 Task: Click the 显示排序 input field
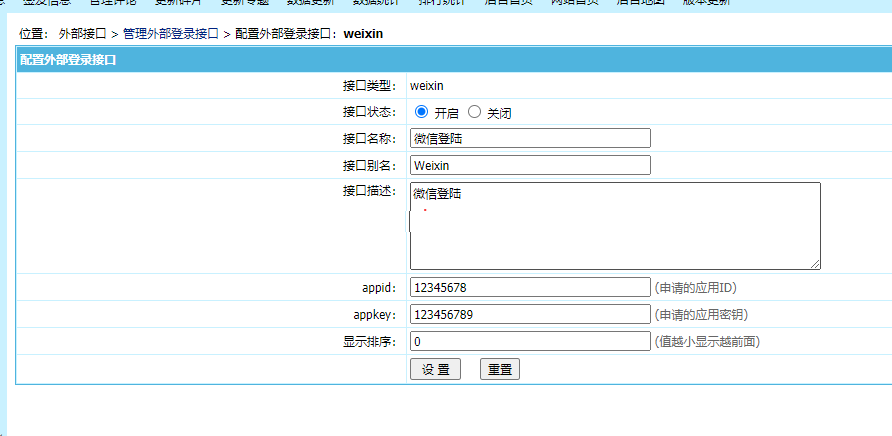pos(530,342)
